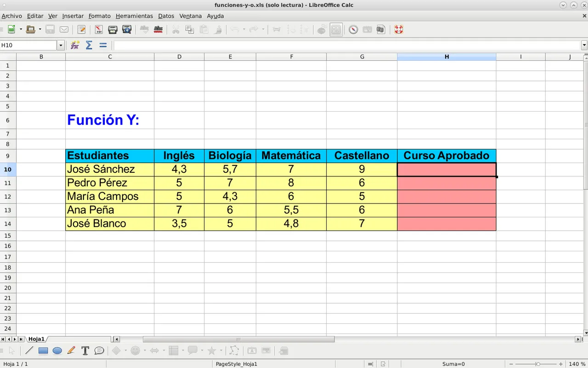Open the Formato menu
This screenshot has height=368, width=588.
[x=99, y=16]
